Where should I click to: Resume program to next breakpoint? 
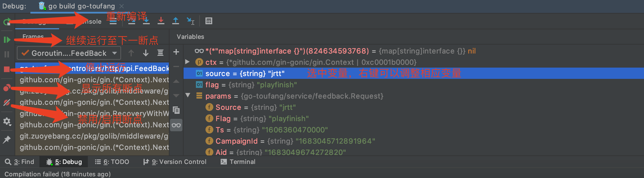click(7, 40)
